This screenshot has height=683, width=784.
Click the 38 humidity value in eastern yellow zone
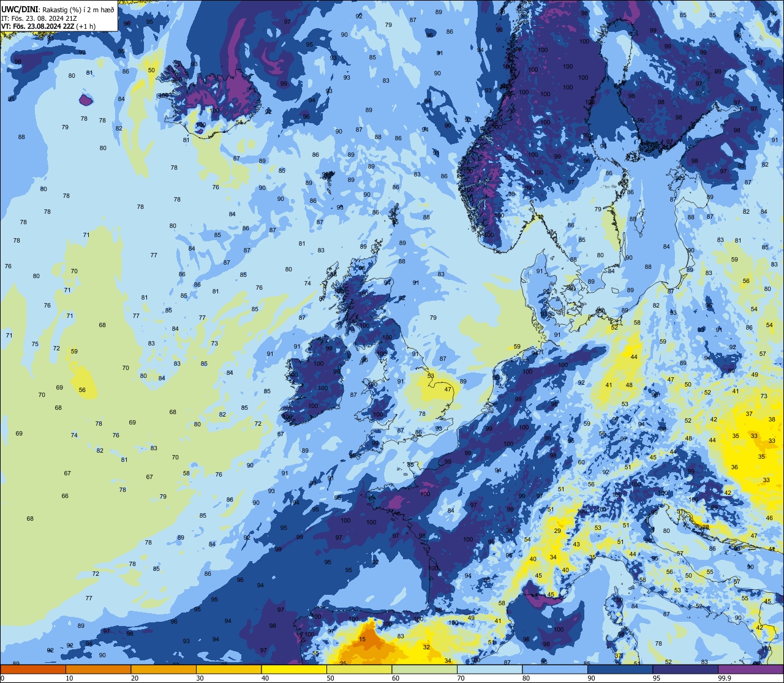pos(772,420)
